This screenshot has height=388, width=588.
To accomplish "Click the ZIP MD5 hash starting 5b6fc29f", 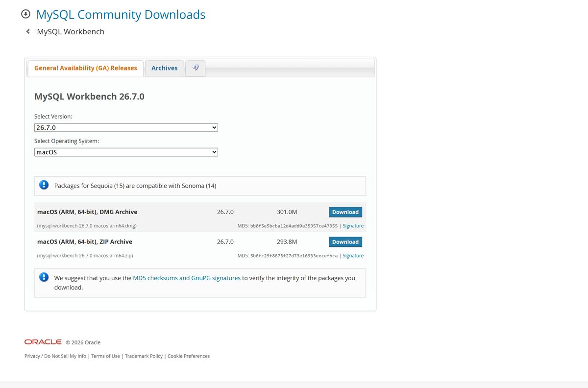I will 294,256.
